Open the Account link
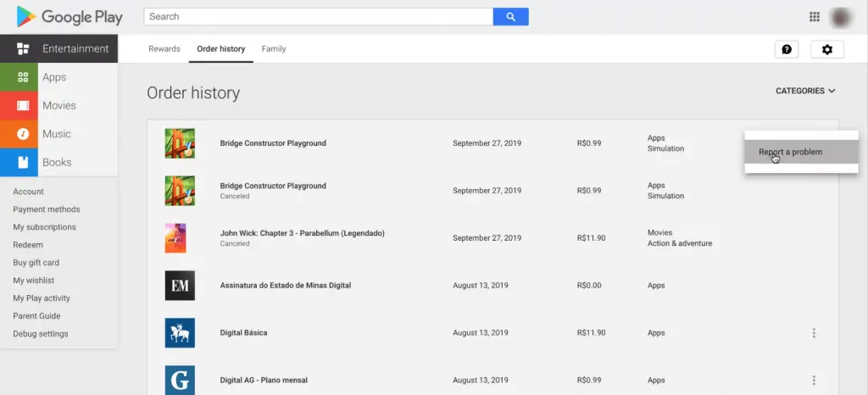868x395 pixels. point(28,192)
